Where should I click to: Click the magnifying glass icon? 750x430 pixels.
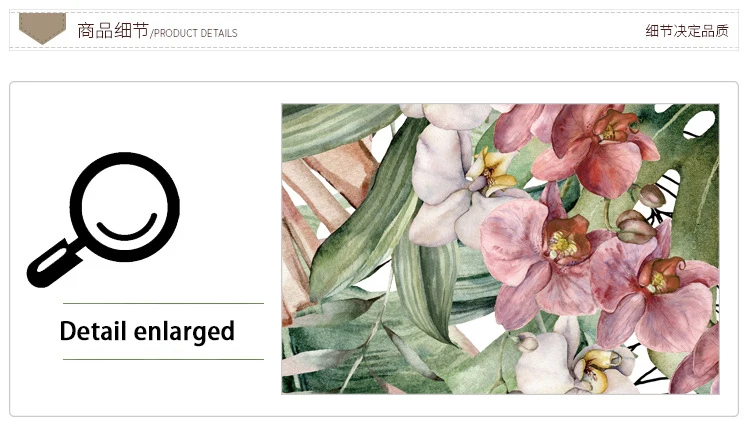tap(103, 220)
